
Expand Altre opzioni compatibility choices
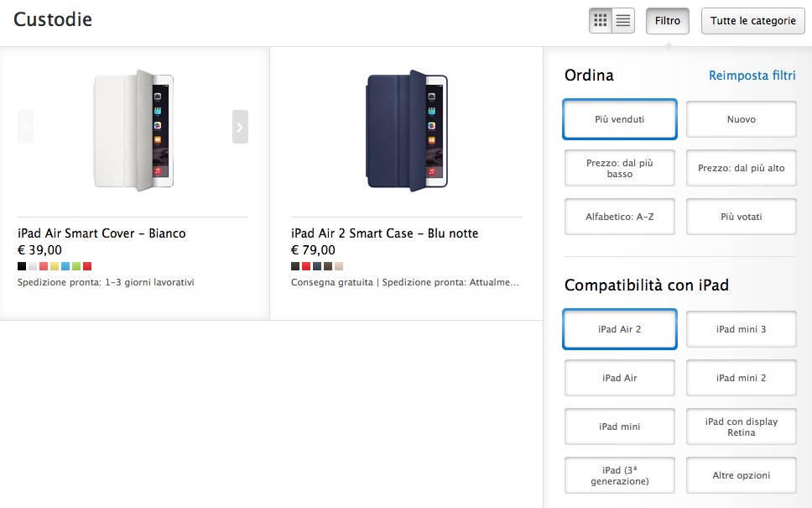tap(741, 475)
